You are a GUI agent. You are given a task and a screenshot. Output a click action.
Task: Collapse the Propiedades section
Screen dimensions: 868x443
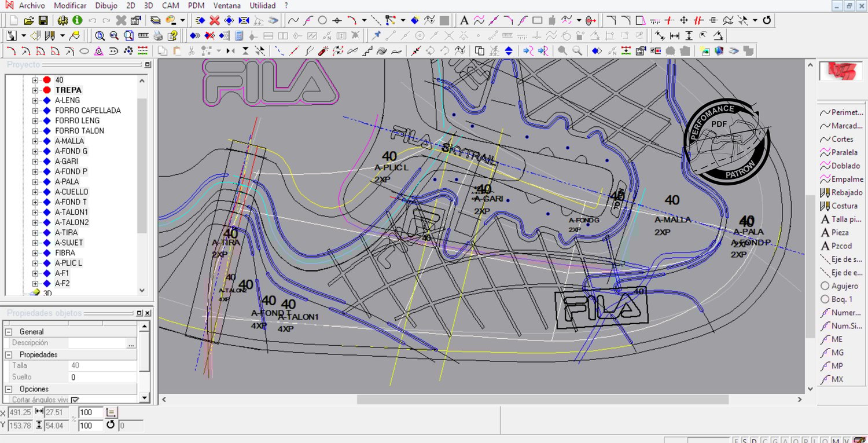9,354
